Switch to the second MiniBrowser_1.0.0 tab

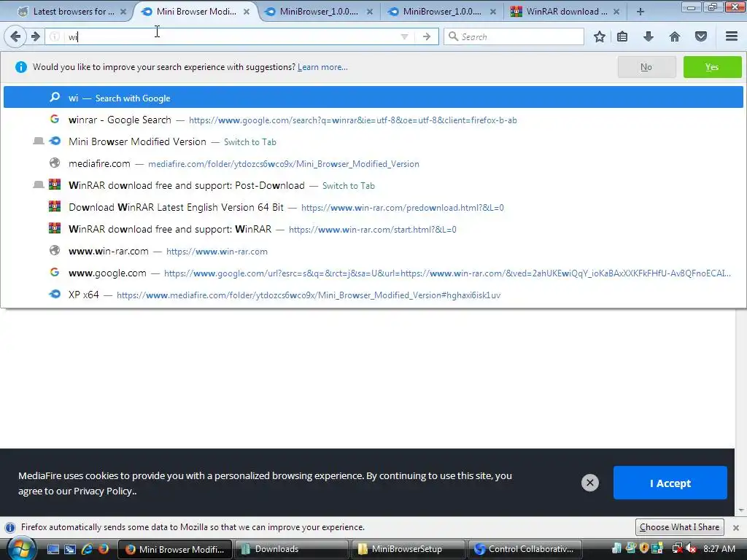tap(441, 12)
